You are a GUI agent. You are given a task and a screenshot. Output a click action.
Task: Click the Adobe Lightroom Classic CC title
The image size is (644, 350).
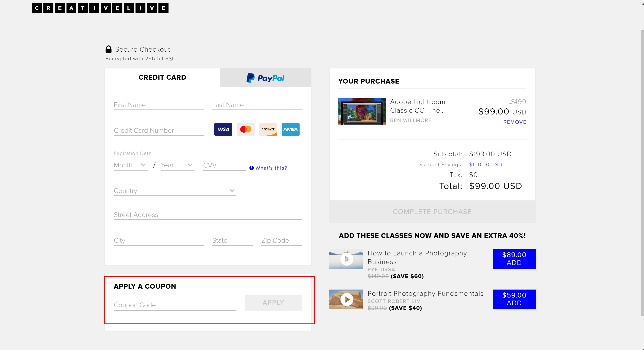tap(418, 106)
